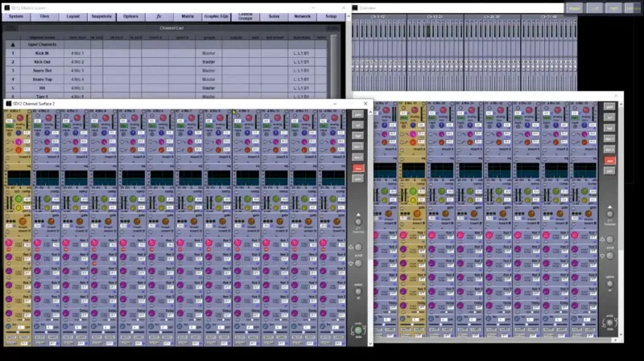This screenshot has height=361, width=644.
Task: Open the Network tab
Action: click(x=303, y=16)
